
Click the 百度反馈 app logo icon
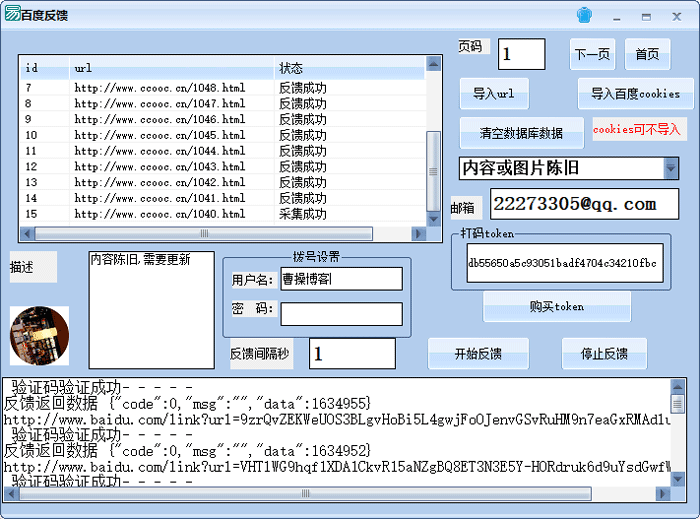[x=12, y=14]
